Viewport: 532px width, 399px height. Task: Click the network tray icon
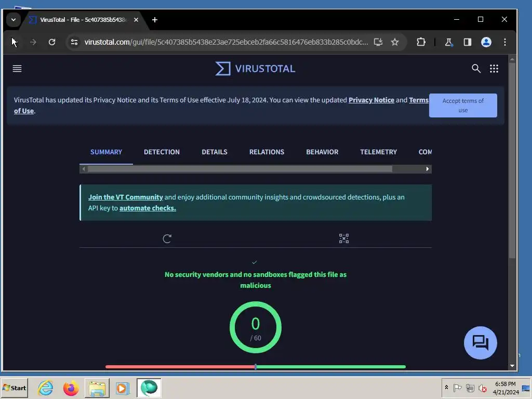point(470,388)
